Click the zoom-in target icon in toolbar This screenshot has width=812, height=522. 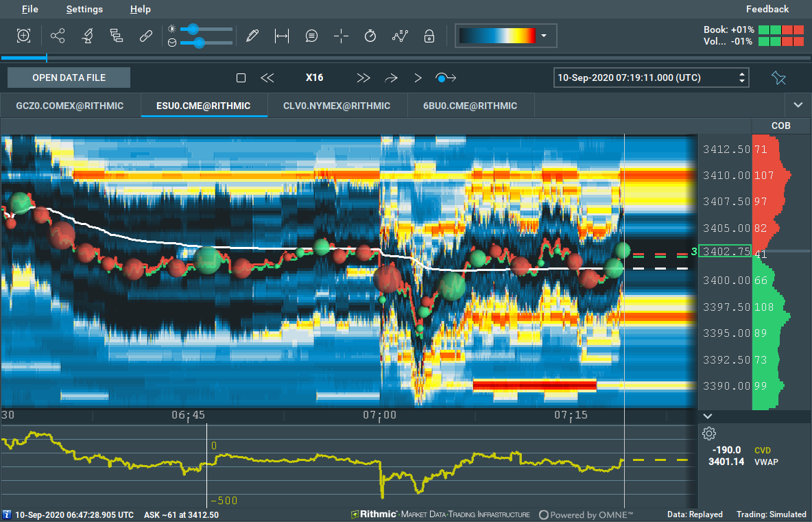coord(23,36)
